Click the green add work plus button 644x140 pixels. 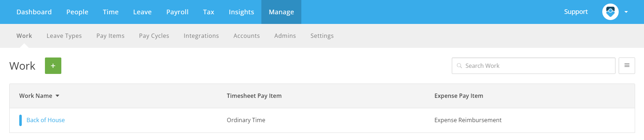tap(53, 66)
